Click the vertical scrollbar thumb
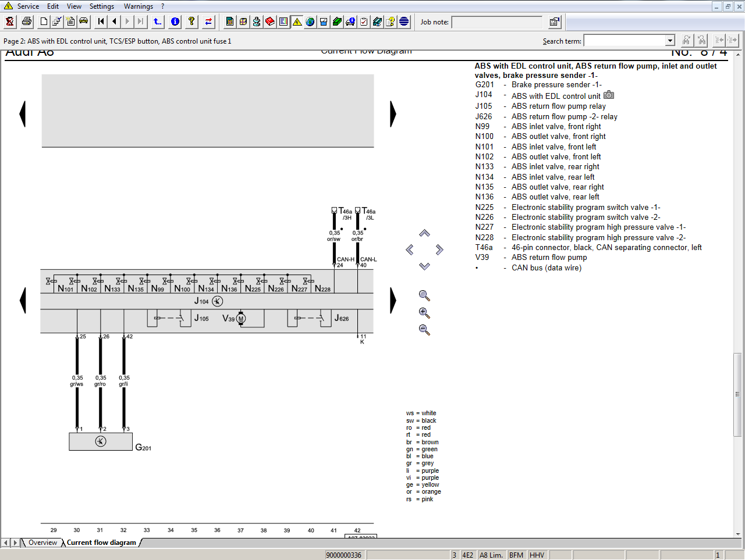 tap(737, 394)
